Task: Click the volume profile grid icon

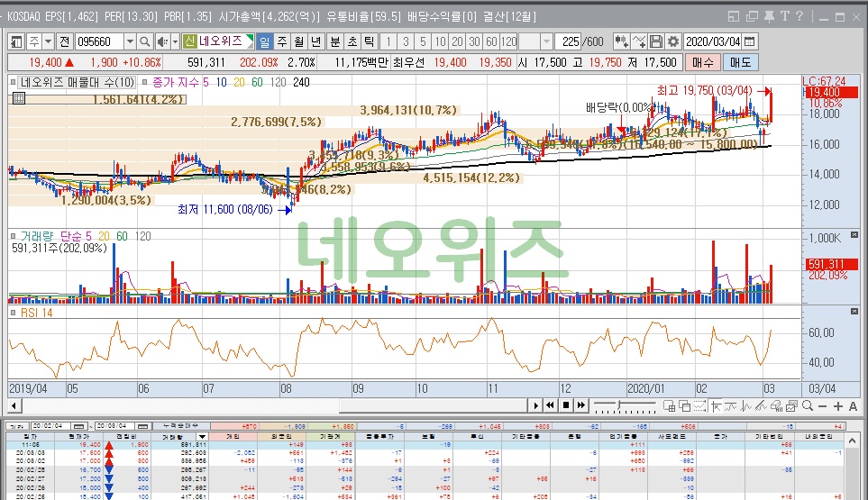Action: point(19,98)
